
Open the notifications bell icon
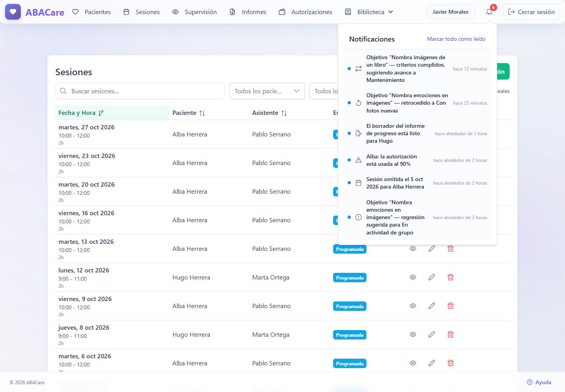489,12
